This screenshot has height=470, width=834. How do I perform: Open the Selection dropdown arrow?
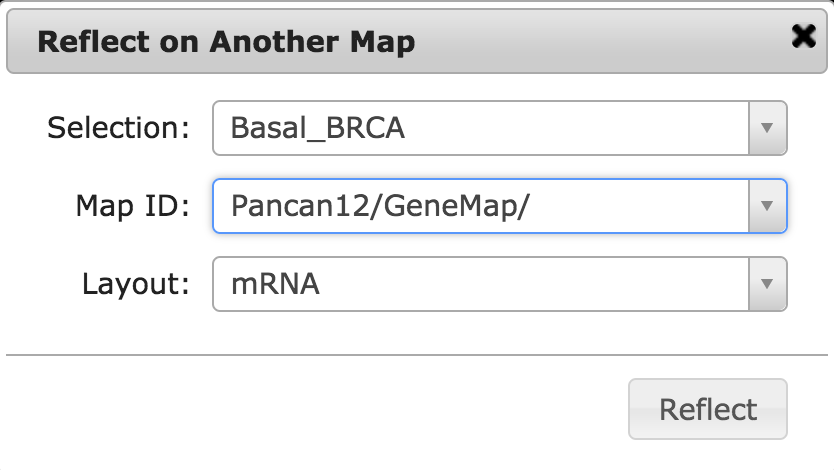767,128
